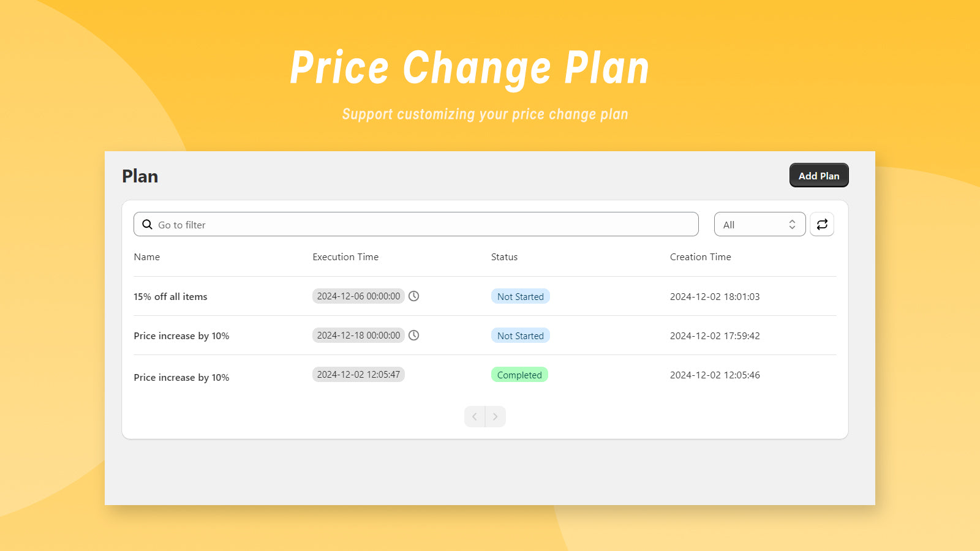Select Price increase by 10% plan created 17:59:42
The image size is (980, 551).
pyautogui.click(x=181, y=335)
